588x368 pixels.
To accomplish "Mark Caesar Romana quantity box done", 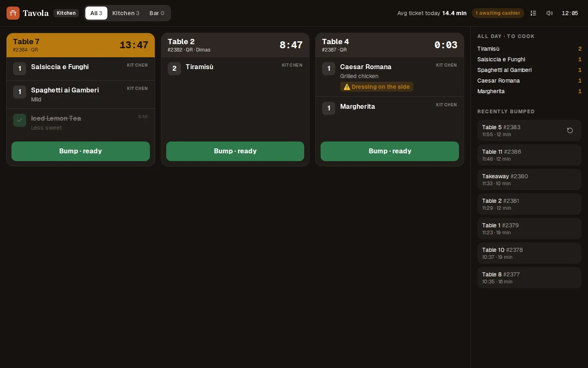I will (x=329, y=69).
